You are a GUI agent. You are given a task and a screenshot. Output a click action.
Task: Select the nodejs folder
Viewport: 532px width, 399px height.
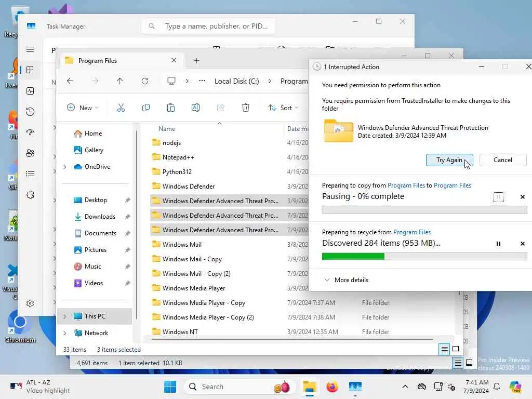[x=171, y=143]
